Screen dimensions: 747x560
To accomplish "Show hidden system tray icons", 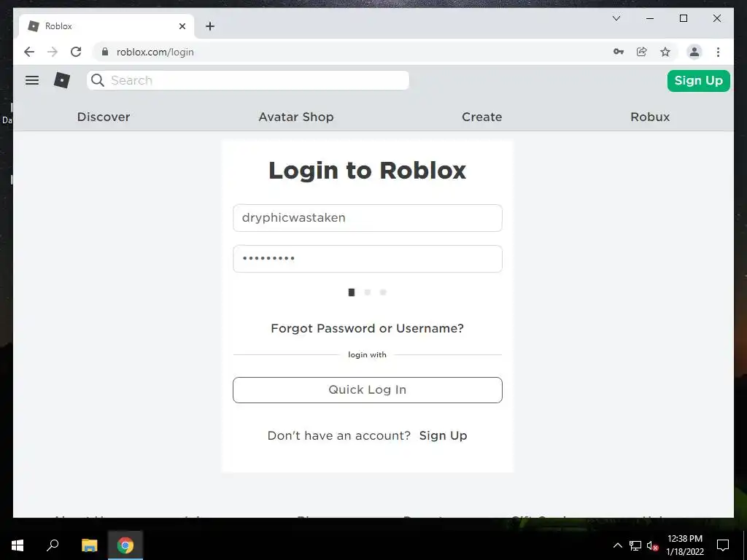I will [x=617, y=545].
